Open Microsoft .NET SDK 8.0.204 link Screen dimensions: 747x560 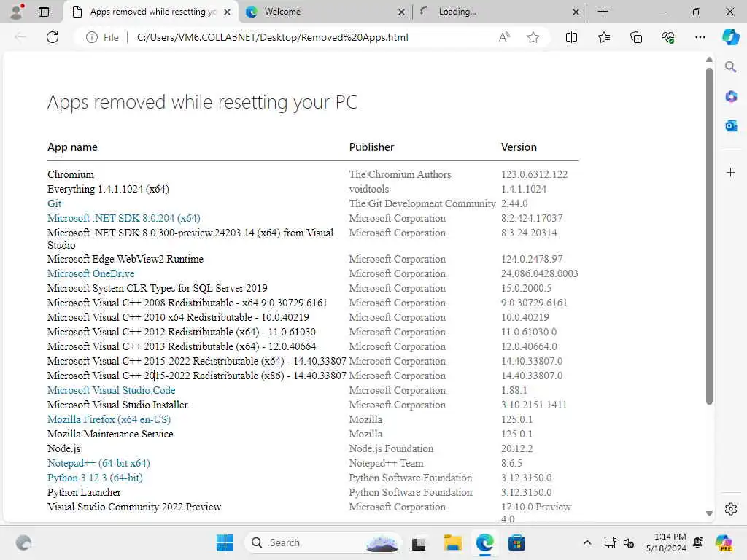tap(124, 218)
